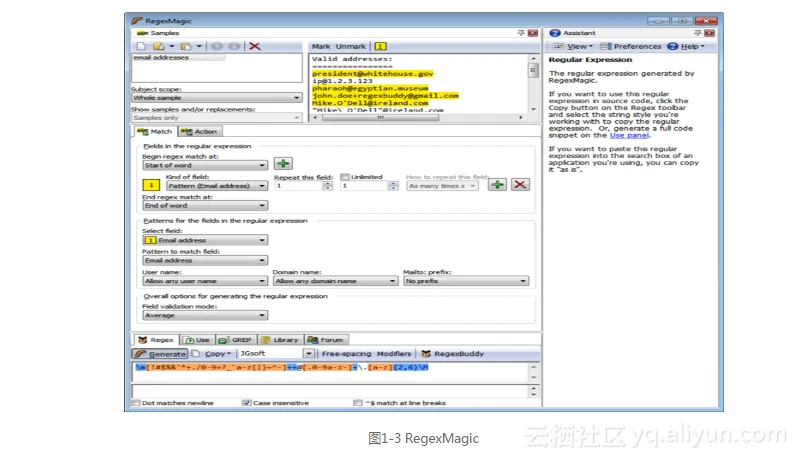
Task: Toggle ^$ match at line breaks checkbox
Action: (358, 403)
